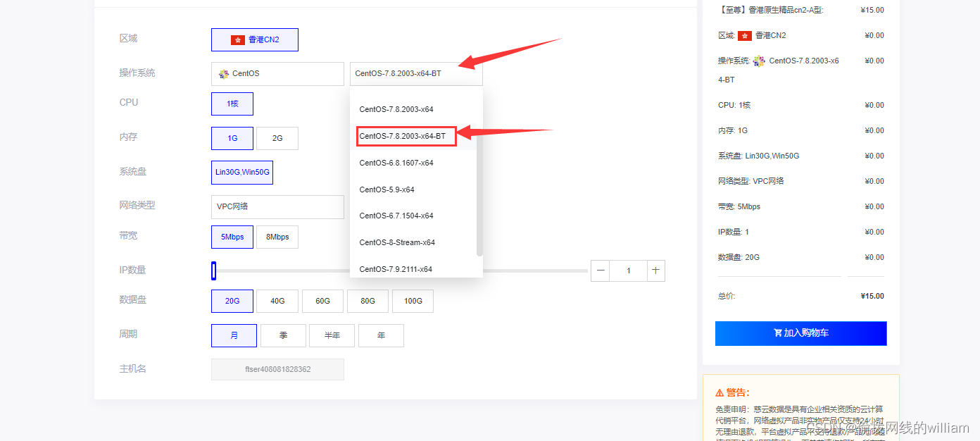
Task: Increase the IP count with plus button
Action: pos(655,271)
